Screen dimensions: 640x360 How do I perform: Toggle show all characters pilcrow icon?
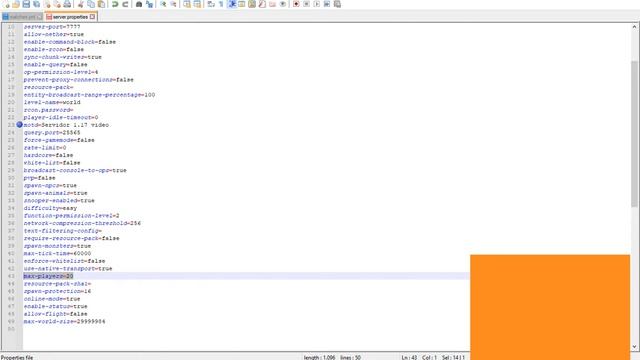221,4
